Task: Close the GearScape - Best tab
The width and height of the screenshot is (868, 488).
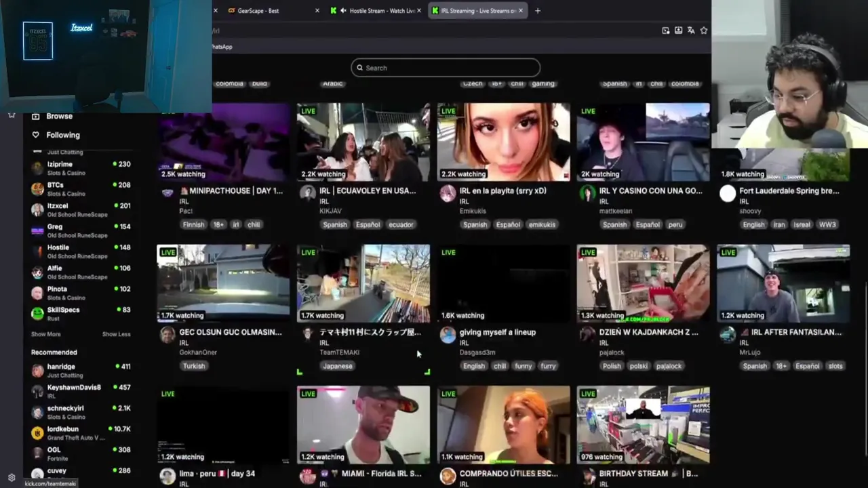Action: coord(317,11)
